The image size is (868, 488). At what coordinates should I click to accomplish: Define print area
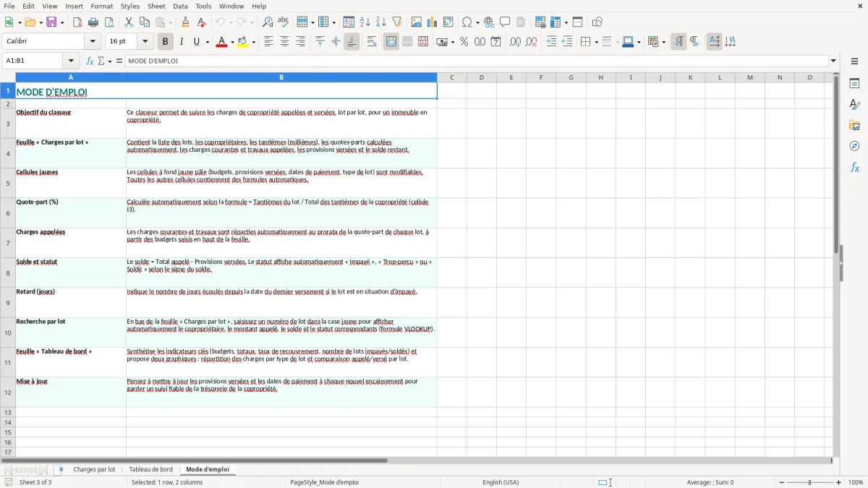point(540,22)
